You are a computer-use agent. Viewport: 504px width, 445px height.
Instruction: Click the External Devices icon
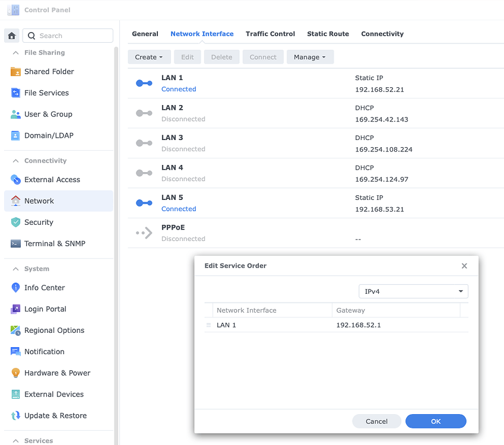15,394
